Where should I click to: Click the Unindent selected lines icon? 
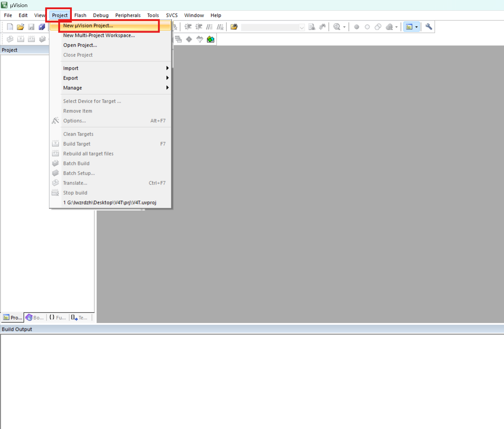tap(199, 27)
